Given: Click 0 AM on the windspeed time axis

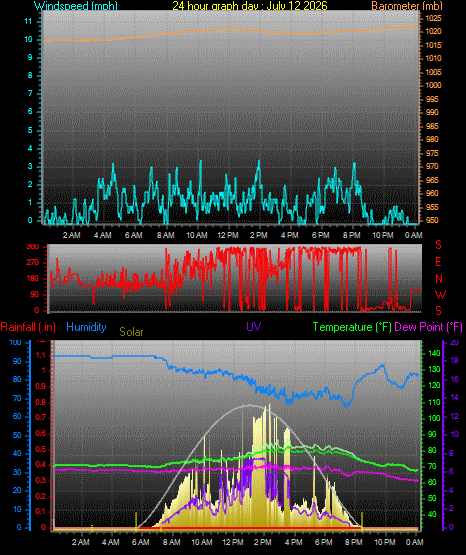Looking at the screenshot, I should pos(413,235).
